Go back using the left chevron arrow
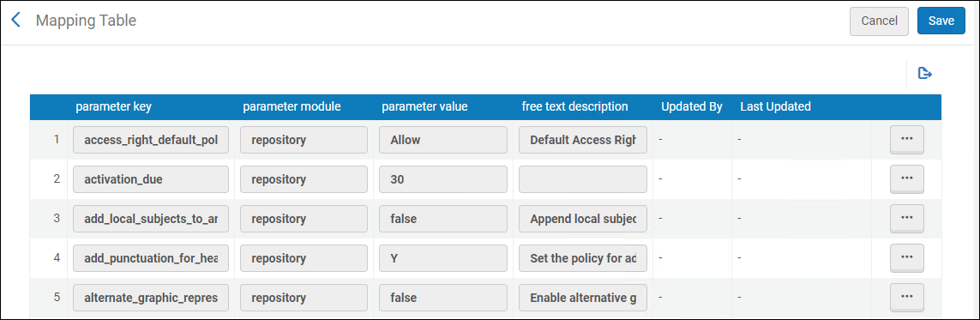Screen dimensions: 980x320 pyautogui.click(x=16, y=21)
